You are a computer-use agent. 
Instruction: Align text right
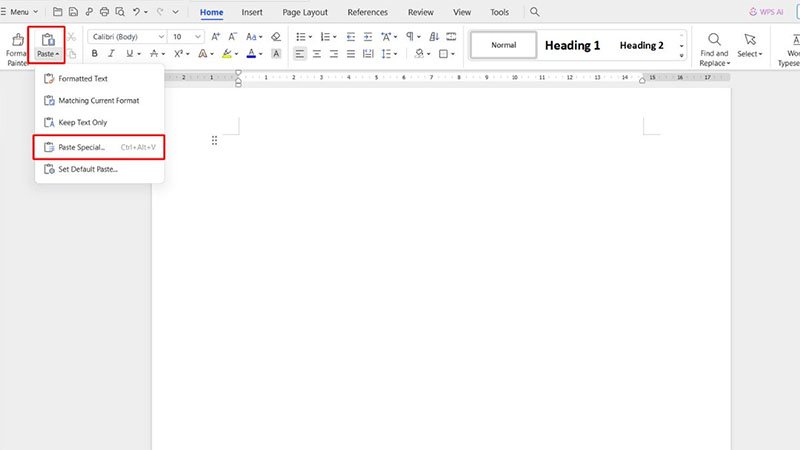click(x=334, y=54)
